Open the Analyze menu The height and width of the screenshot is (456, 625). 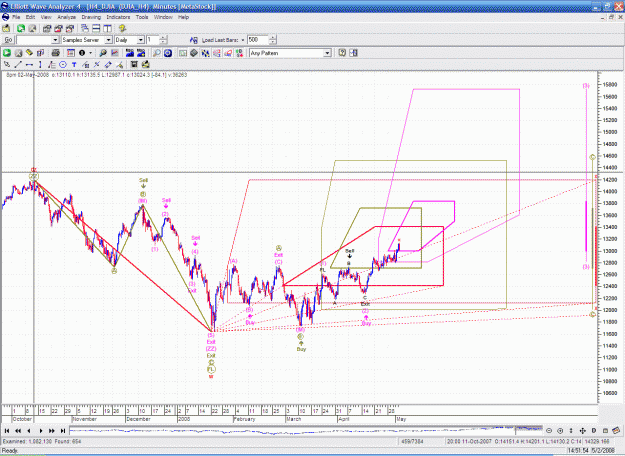coord(67,17)
